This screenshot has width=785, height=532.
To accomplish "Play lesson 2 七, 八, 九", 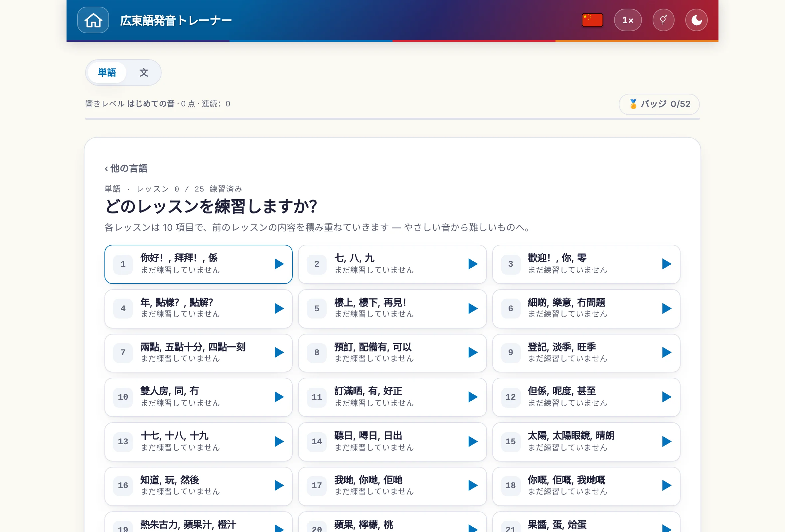I will tap(473, 264).
